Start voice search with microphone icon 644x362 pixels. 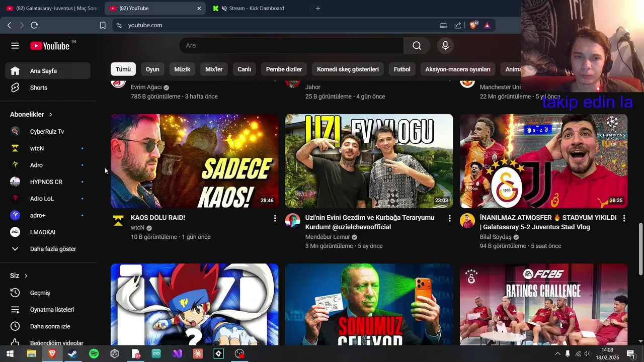[445, 45]
